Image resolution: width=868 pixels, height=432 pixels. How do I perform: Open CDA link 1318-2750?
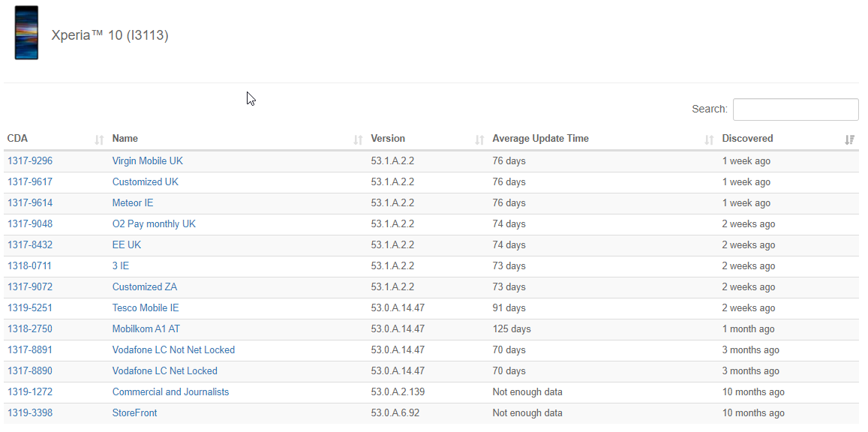click(x=30, y=329)
